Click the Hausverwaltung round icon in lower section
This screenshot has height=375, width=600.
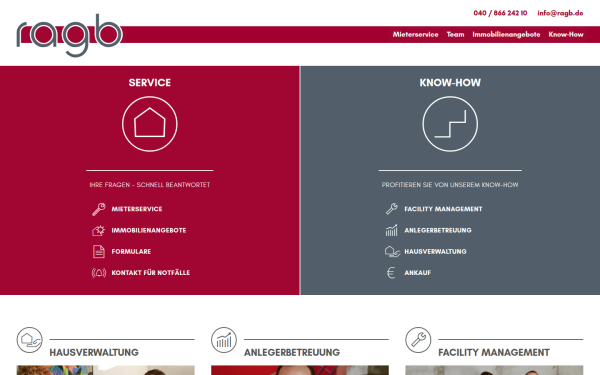[x=29, y=340]
